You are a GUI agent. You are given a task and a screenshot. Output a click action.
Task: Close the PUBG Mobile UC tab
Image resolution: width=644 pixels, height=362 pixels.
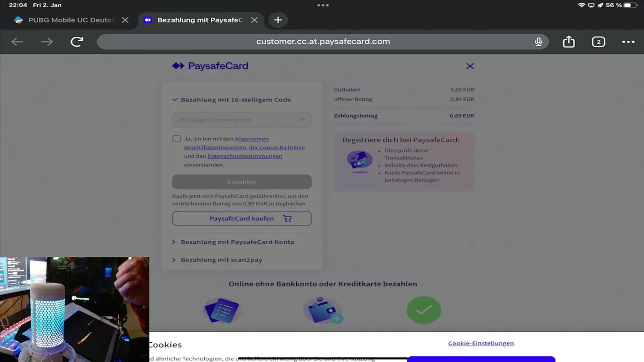tap(125, 20)
